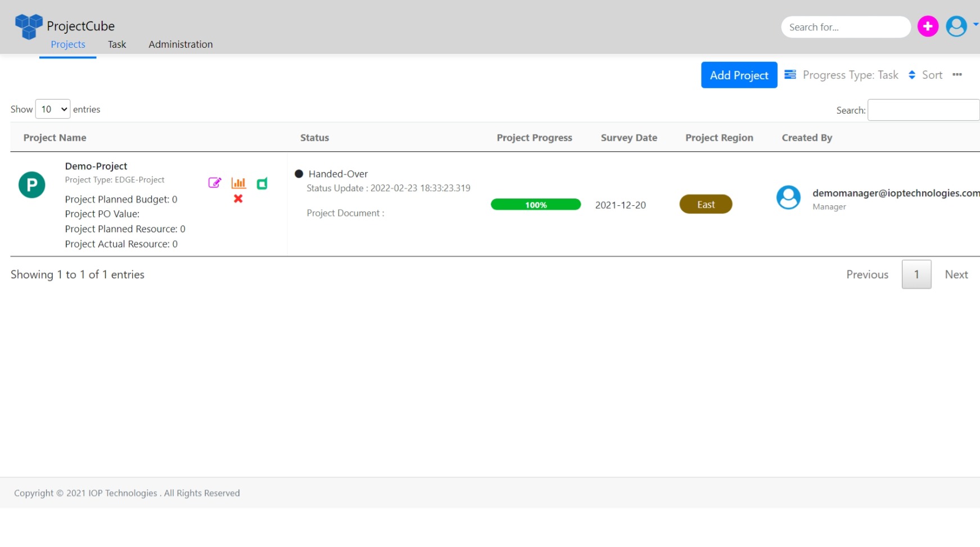Click the ProjectCube logo
980x547 pixels.
click(x=29, y=26)
